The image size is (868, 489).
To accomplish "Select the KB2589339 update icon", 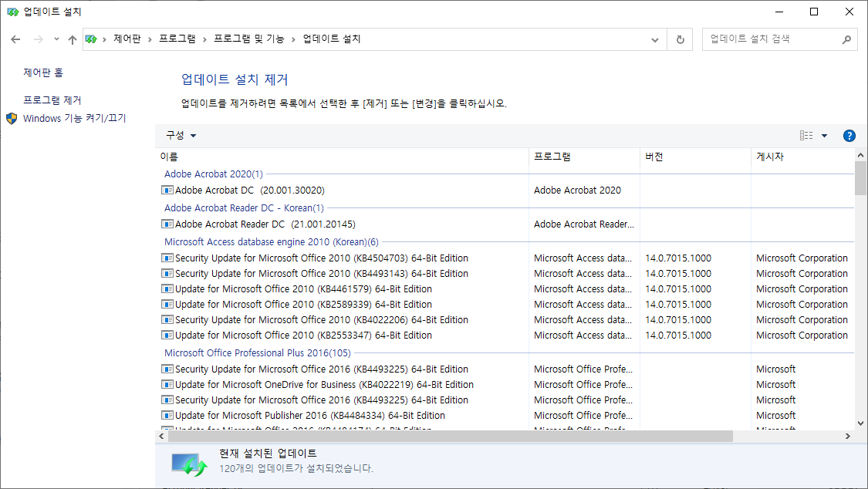I will 167,304.
